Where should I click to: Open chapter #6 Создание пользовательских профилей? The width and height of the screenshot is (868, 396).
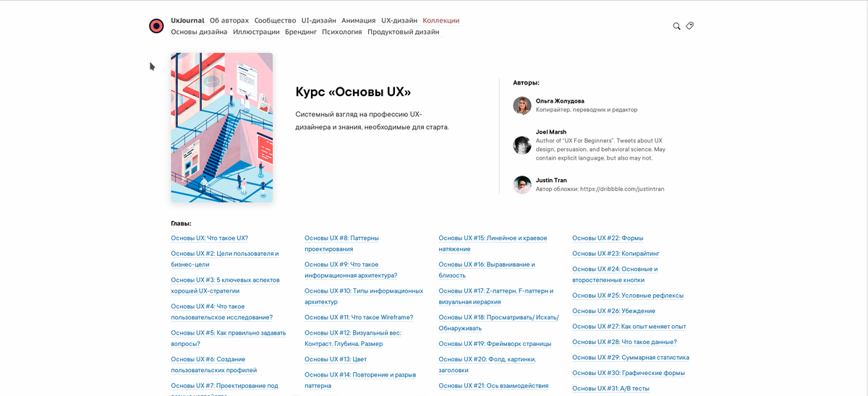pos(213,364)
